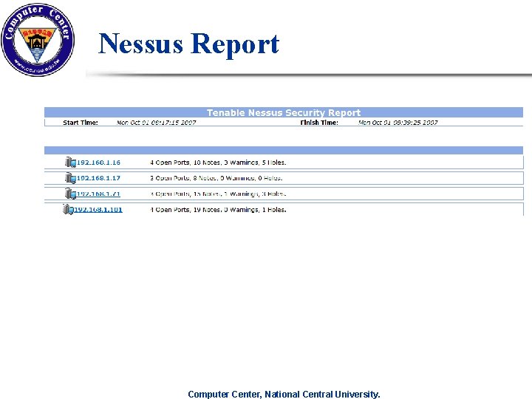Open the 192.168.1.16 host link

pyautogui.click(x=98, y=163)
